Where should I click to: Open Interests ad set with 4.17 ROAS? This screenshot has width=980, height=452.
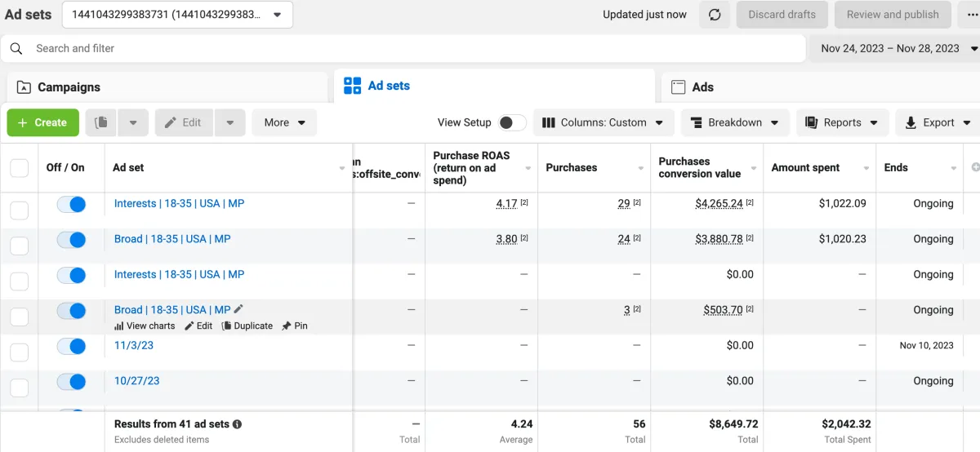click(179, 203)
